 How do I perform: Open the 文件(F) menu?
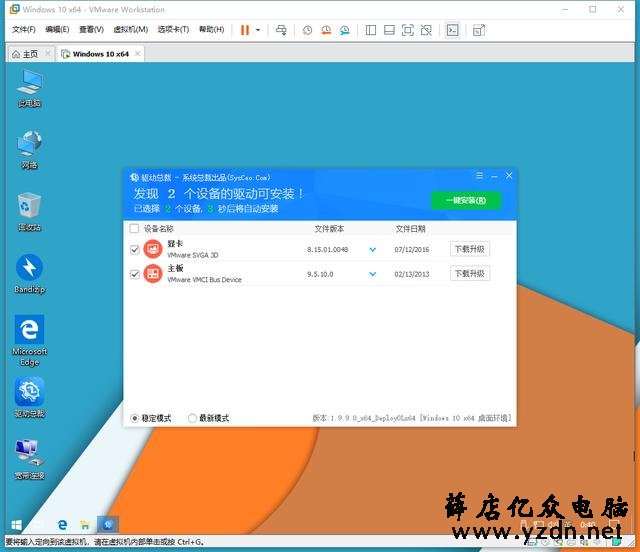pyautogui.click(x=24, y=29)
